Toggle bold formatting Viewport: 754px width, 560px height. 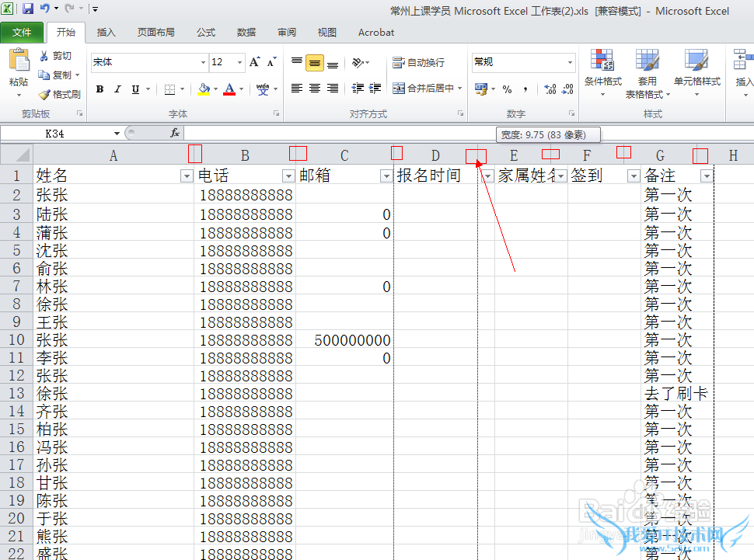pos(99,89)
